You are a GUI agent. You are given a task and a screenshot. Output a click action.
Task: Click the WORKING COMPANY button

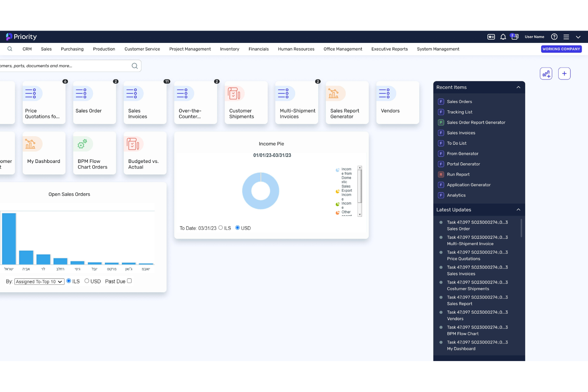tap(561, 49)
